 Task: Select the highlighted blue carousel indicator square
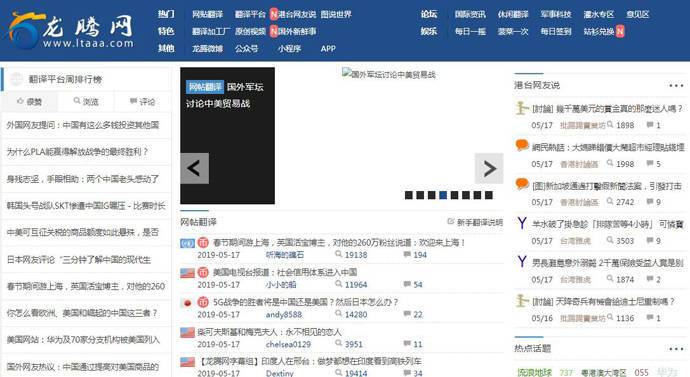click(x=443, y=195)
